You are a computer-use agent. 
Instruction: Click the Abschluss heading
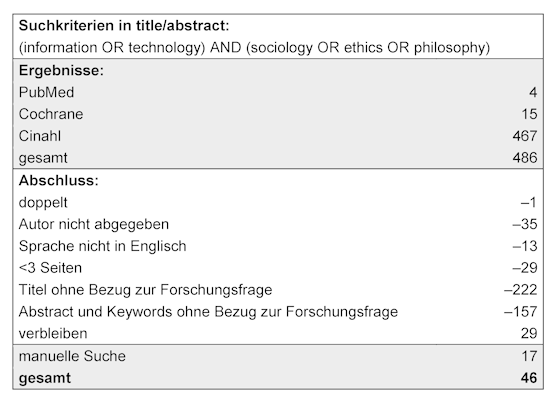[x=59, y=181]
